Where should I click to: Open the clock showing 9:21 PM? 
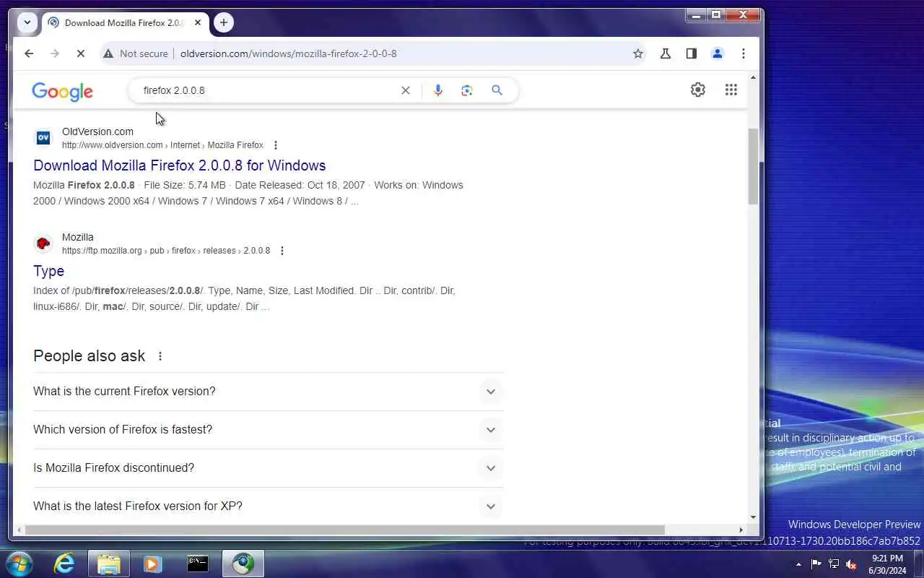887,564
